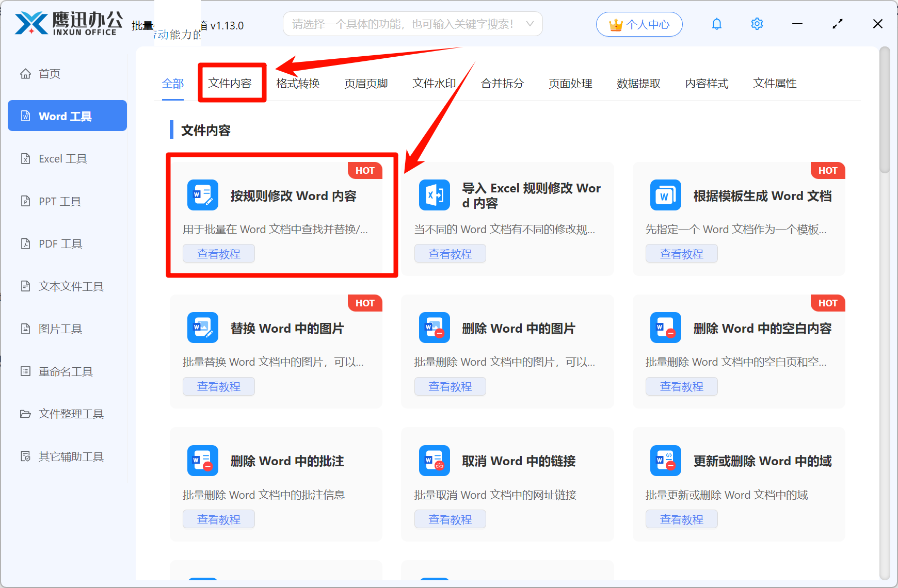View the tutorial for 按规则修改 Word 内容
This screenshot has width=898, height=588.
[x=218, y=253]
